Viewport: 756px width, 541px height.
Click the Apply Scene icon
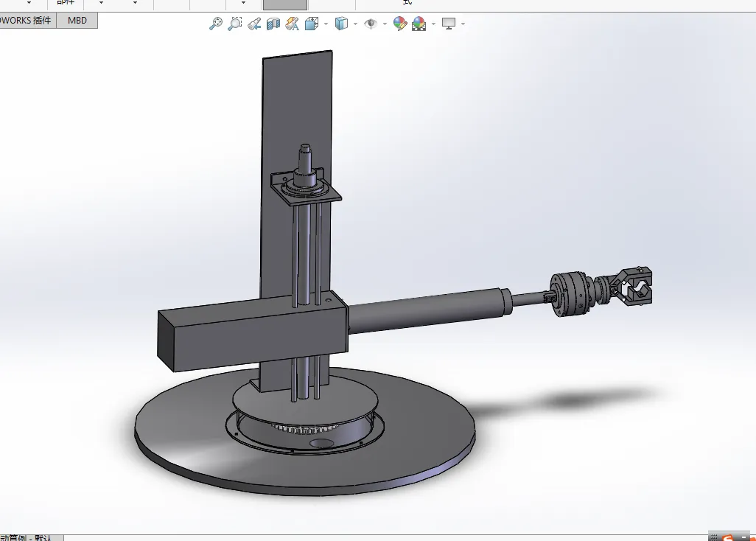[419, 23]
